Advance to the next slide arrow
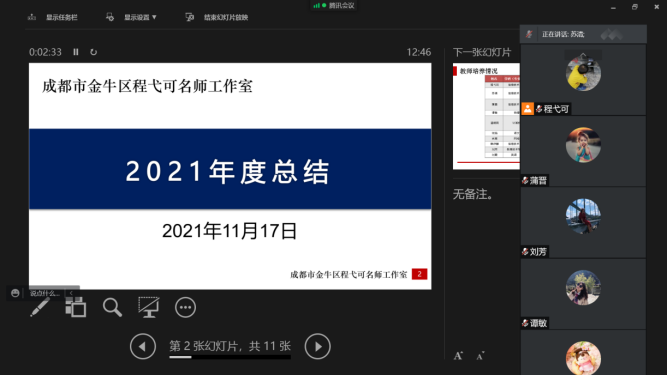 coord(317,346)
